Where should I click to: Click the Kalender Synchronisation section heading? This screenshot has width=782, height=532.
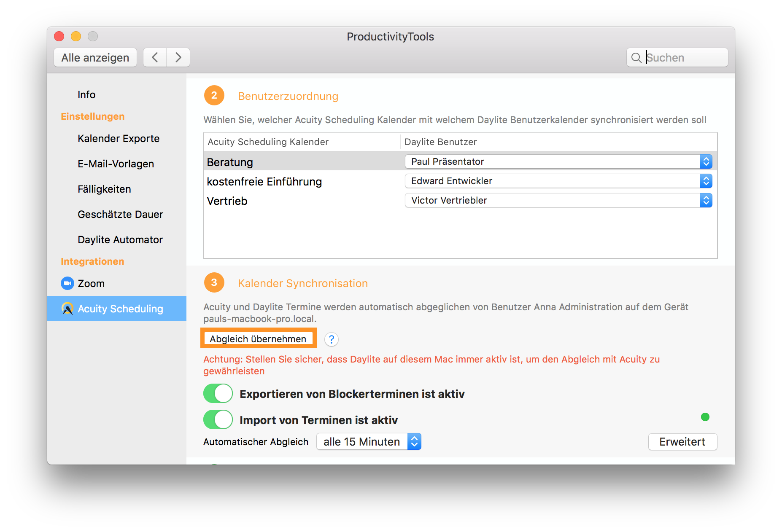tap(303, 283)
